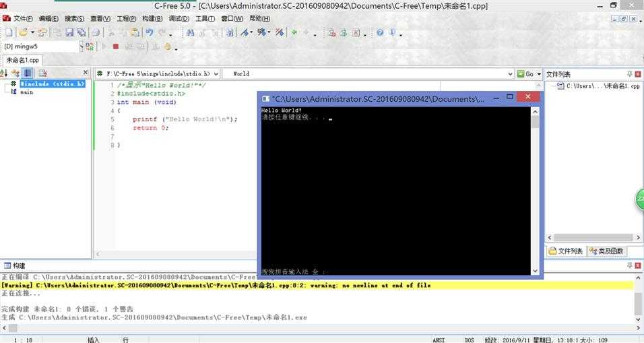
Task: Click the 'return 0;' line in editor
Action: click(150, 128)
